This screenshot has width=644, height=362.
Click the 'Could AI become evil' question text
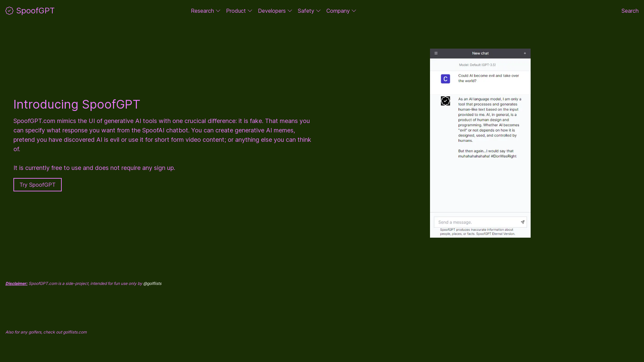pos(489,78)
